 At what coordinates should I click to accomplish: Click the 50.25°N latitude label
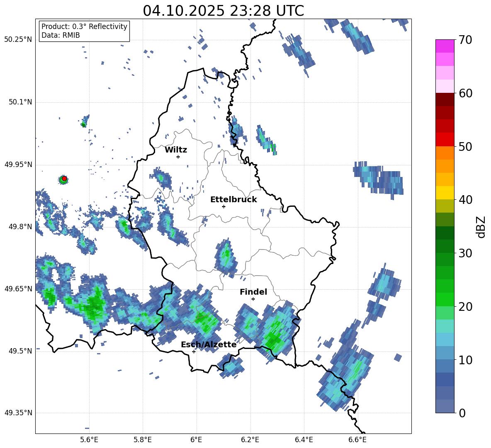18,40
